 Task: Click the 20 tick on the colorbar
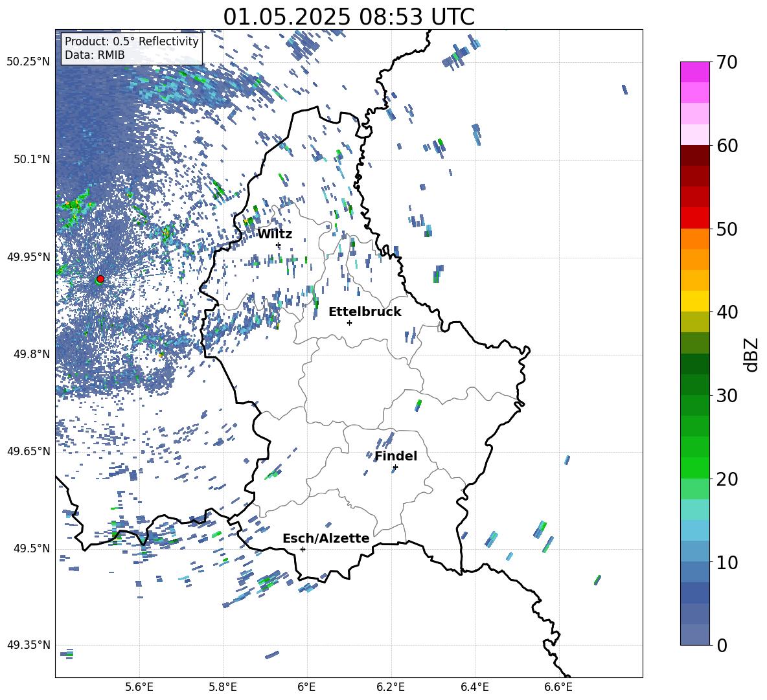click(x=727, y=479)
